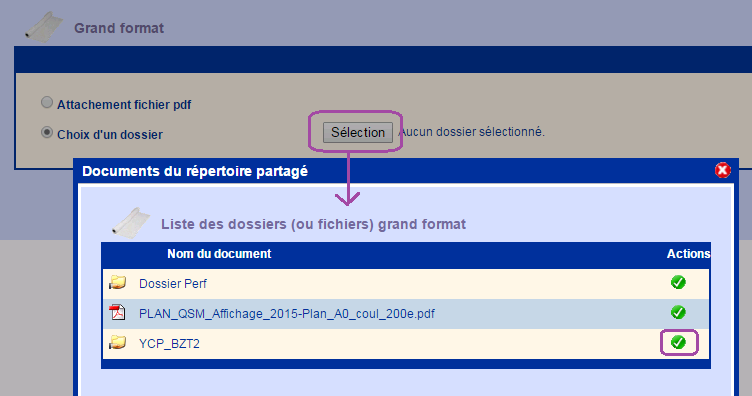Click the Sélection button

358,132
